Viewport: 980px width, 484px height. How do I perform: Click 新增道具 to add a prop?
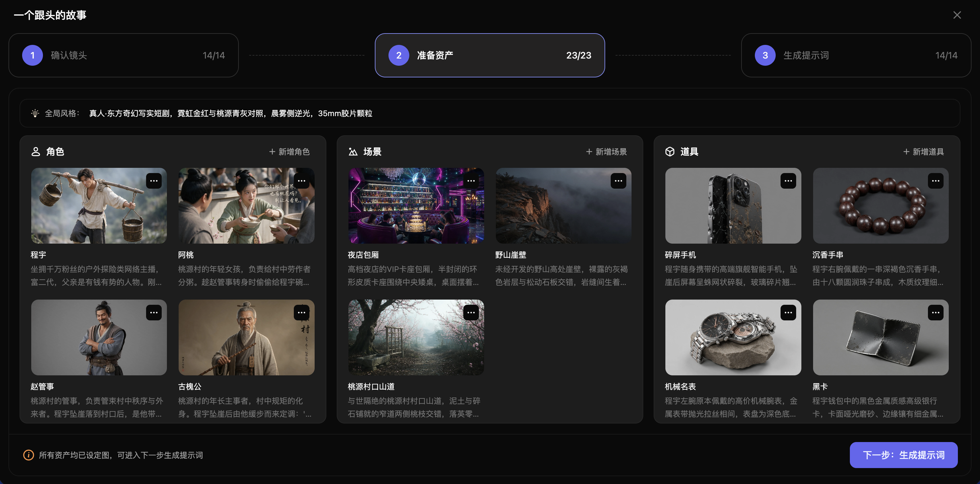[924, 152]
